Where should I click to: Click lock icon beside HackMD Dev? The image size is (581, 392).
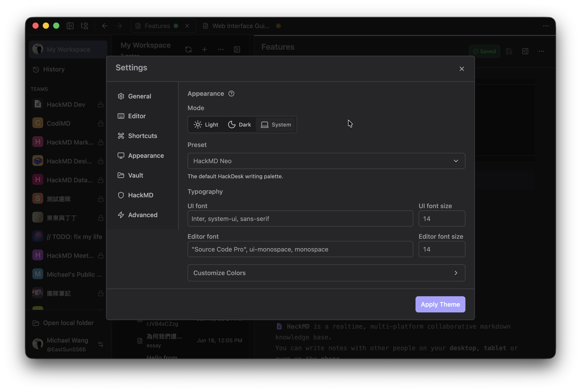click(101, 105)
